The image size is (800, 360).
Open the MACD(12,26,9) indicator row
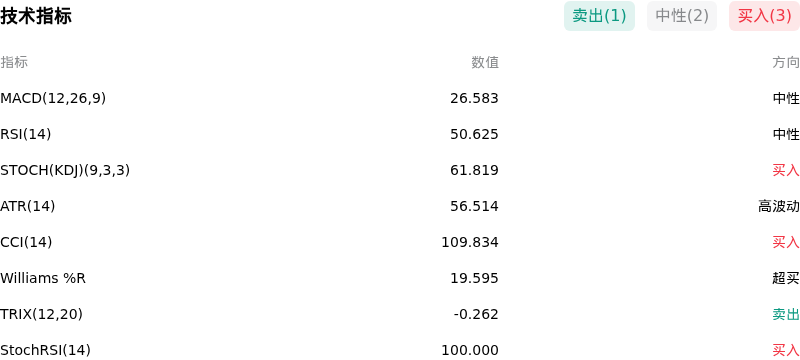pyautogui.click(x=400, y=98)
